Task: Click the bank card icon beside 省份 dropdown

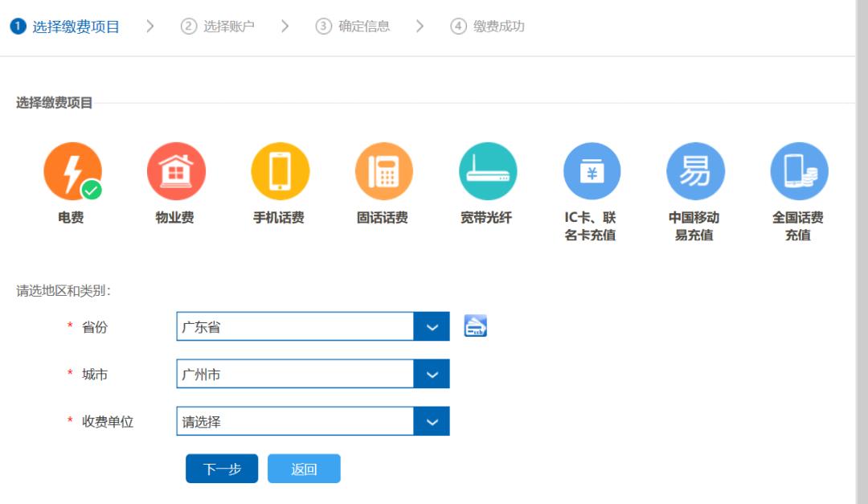Action: (x=476, y=326)
